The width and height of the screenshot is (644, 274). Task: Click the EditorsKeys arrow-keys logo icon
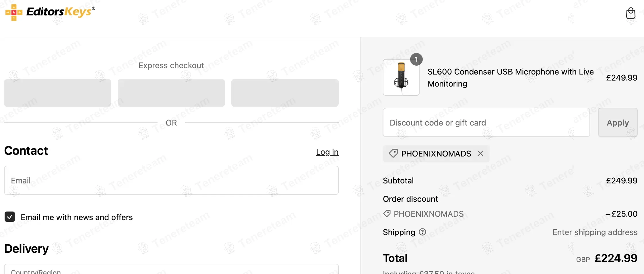[x=14, y=13]
